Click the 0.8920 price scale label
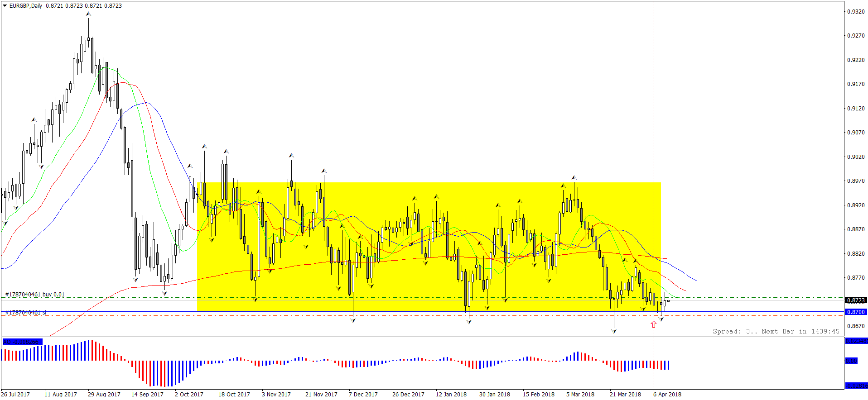Image resolution: width=868 pixels, height=400 pixels. pyautogui.click(x=856, y=205)
